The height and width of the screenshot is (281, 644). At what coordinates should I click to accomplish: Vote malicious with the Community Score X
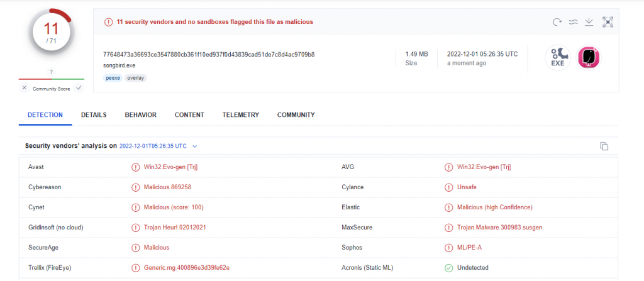coord(25,88)
